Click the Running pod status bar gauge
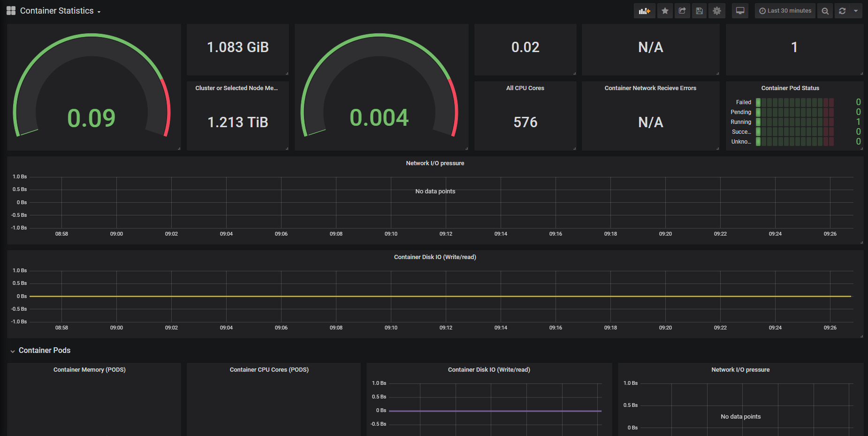Viewport: 868px width, 436px height. pos(795,122)
